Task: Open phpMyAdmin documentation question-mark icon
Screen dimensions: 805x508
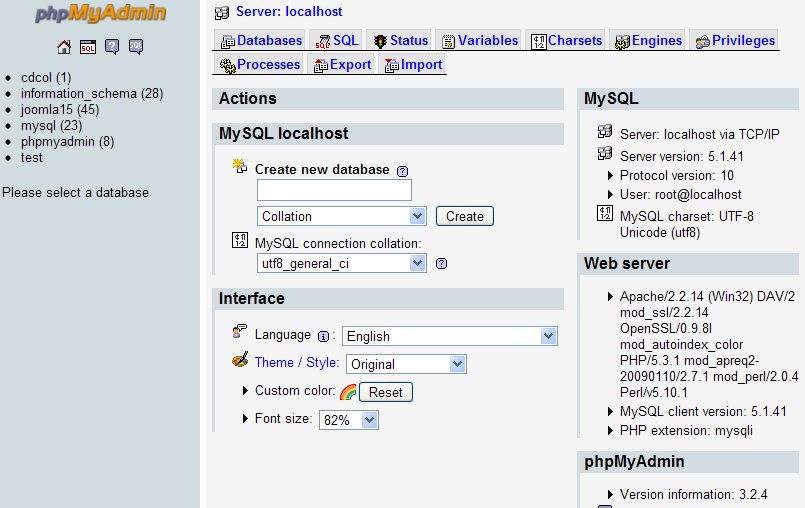Action: coord(112,46)
